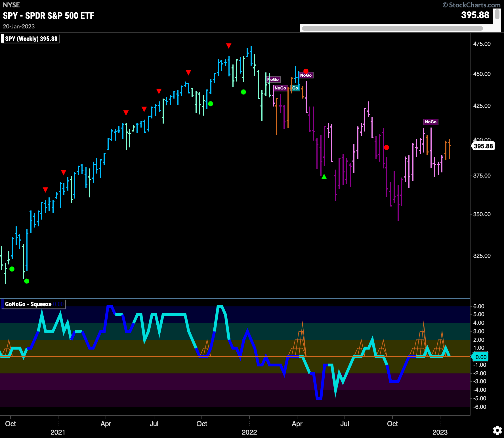Viewport: 504px width, 438px height.
Task: Click the NoGo flag near December 2022
Action: click(x=430, y=122)
